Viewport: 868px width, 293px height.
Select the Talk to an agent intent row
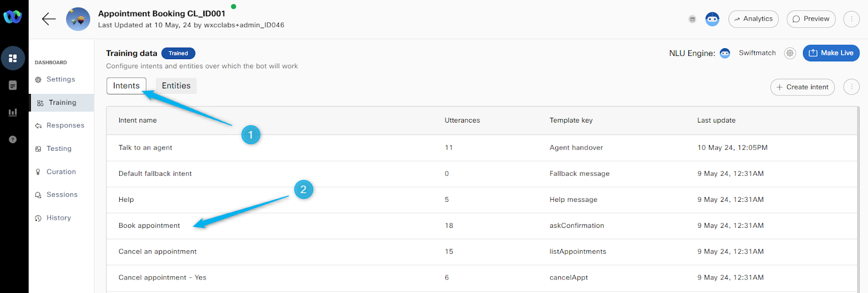[145, 148]
